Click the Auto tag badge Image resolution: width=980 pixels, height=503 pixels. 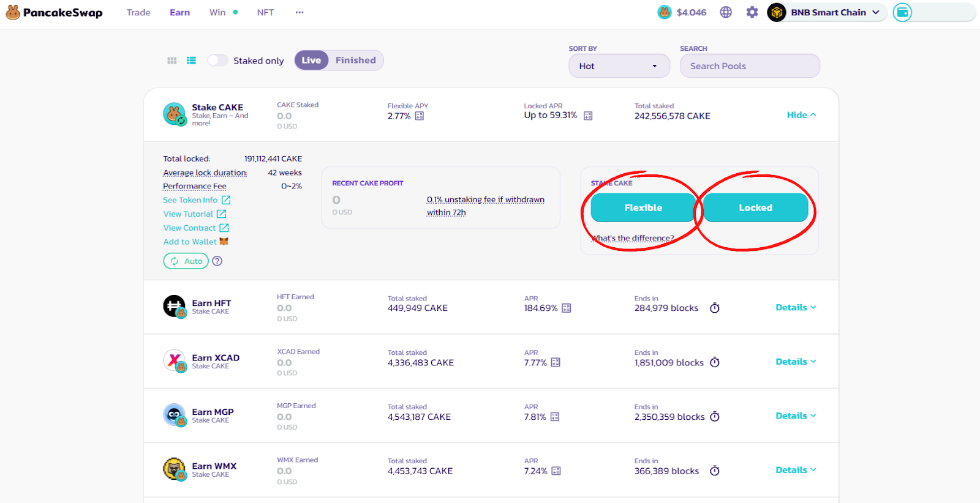[x=186, y=261]
